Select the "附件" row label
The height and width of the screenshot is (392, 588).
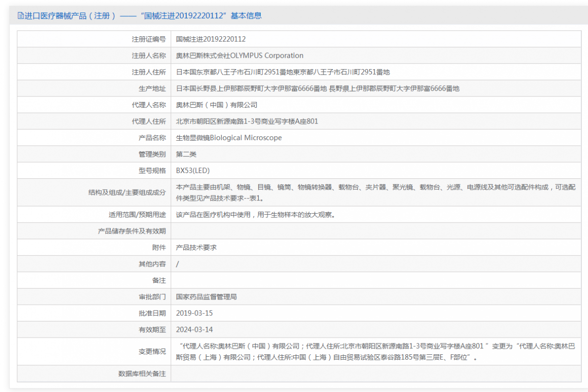pos(159,247)
